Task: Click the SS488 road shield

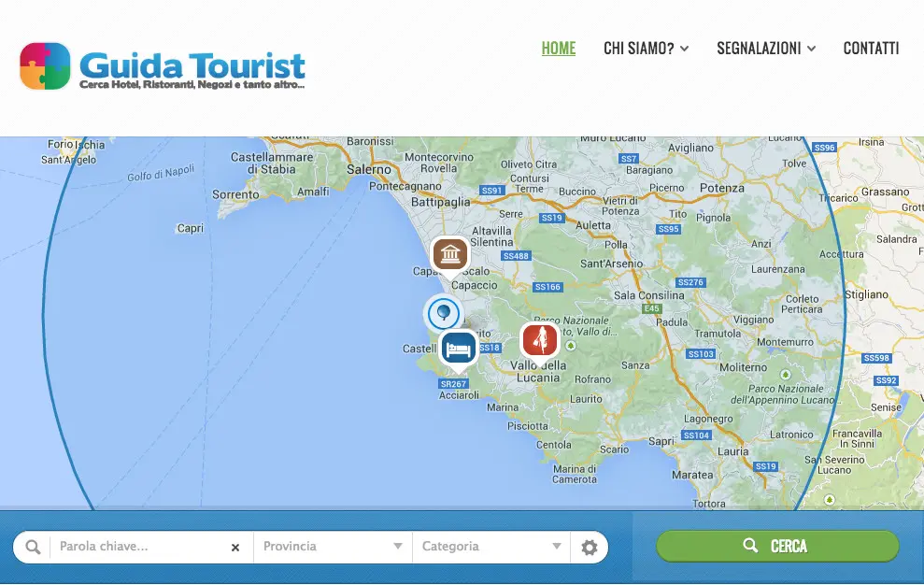Action: [517, 256]
